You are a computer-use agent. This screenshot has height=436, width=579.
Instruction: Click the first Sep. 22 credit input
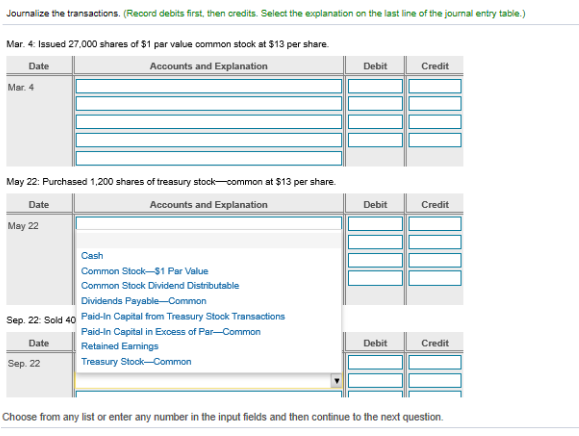point(435,362)
